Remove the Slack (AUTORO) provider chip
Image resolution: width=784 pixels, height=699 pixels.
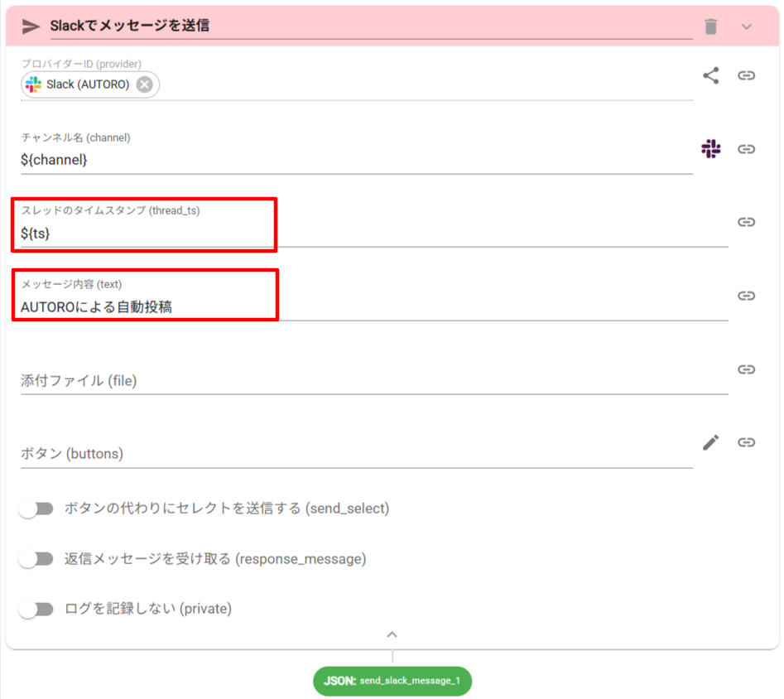[145, 84]
